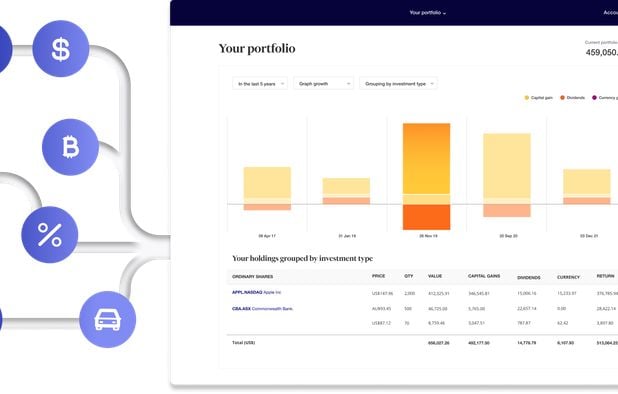Image resolution: width=618 pixels, height=394 pixels.
Task: Click the Dec 21 chart bar
Action: pyautogui.click(x=587, y=187)
